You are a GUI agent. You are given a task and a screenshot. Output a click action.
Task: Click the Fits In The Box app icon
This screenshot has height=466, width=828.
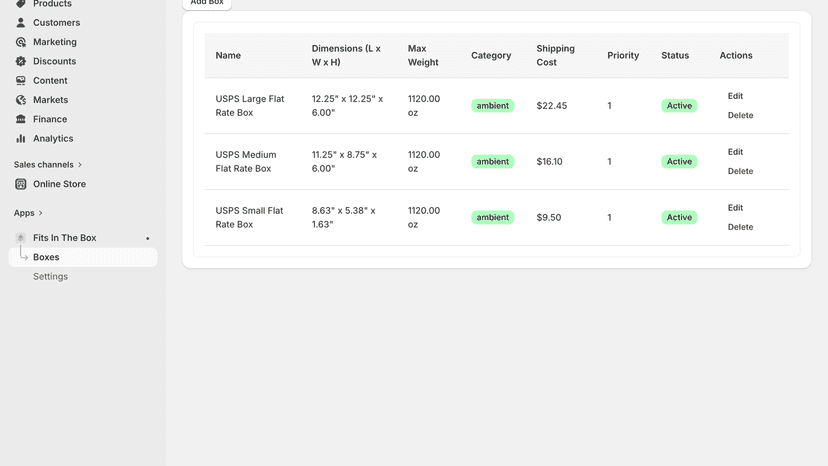[21, 238]
